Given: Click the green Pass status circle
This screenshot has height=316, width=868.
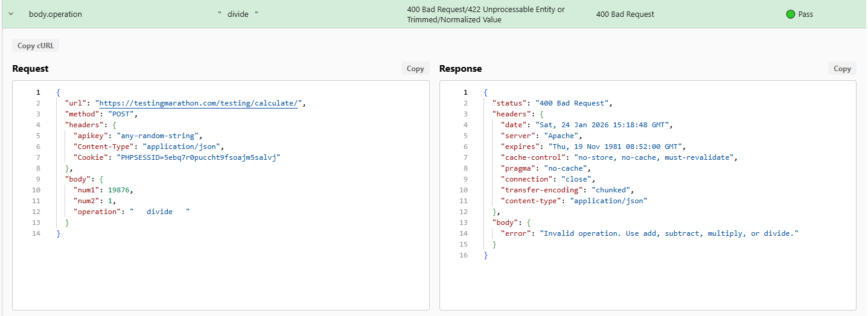Looking at the screenshot, I should [790, 14].
